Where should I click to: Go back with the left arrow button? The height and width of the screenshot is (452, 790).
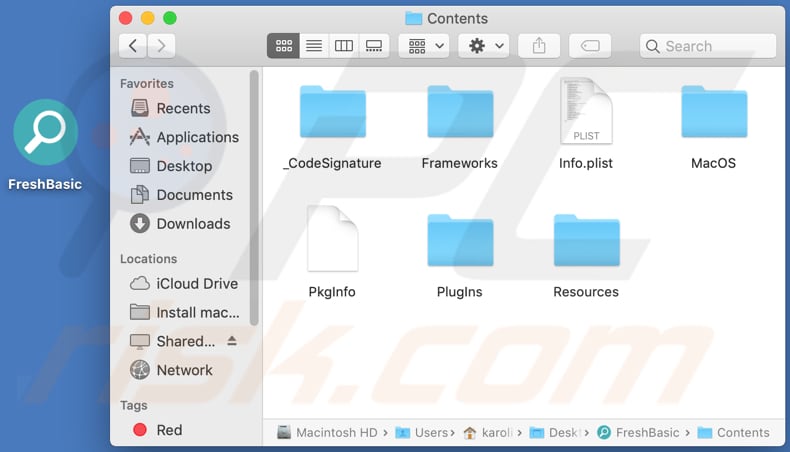[133, 46]
